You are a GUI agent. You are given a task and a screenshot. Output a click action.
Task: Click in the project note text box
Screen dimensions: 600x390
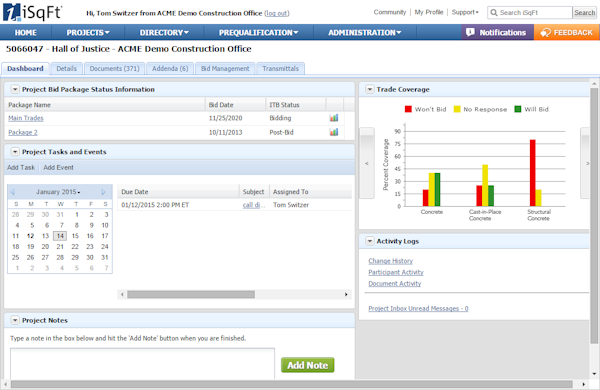point(142,364)
